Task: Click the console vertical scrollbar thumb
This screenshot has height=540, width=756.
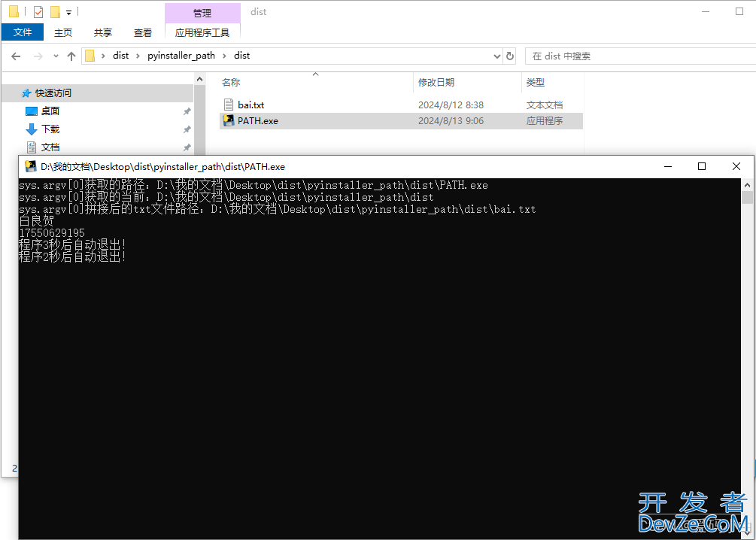Action: point(747,198)
